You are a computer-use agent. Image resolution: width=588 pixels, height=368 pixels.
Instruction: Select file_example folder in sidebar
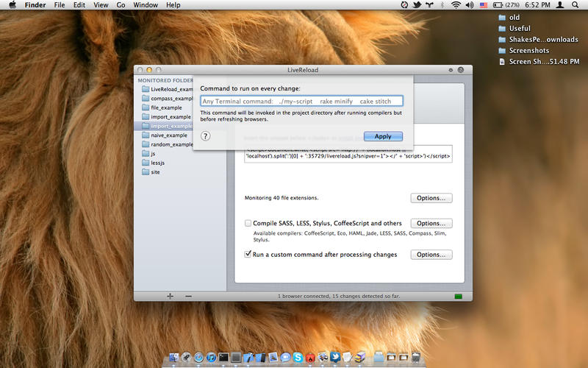click(162, 107)
